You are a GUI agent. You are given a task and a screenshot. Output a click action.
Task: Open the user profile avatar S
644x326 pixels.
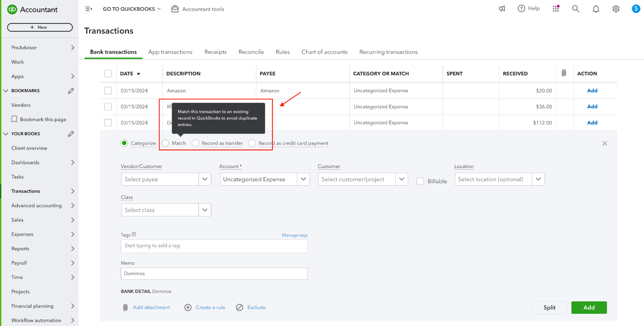tap(636, 8)
